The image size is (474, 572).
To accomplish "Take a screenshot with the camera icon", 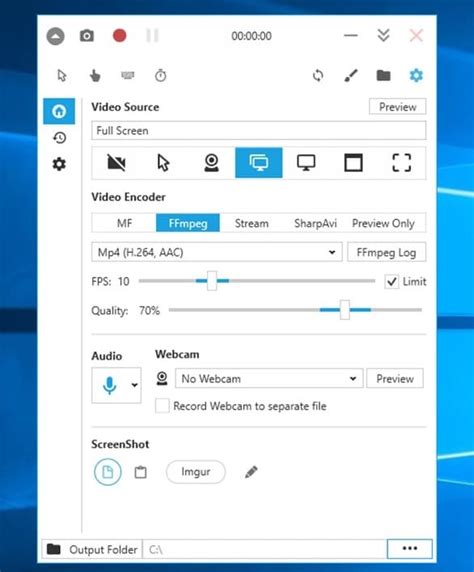I will click(x=87, y=36).
